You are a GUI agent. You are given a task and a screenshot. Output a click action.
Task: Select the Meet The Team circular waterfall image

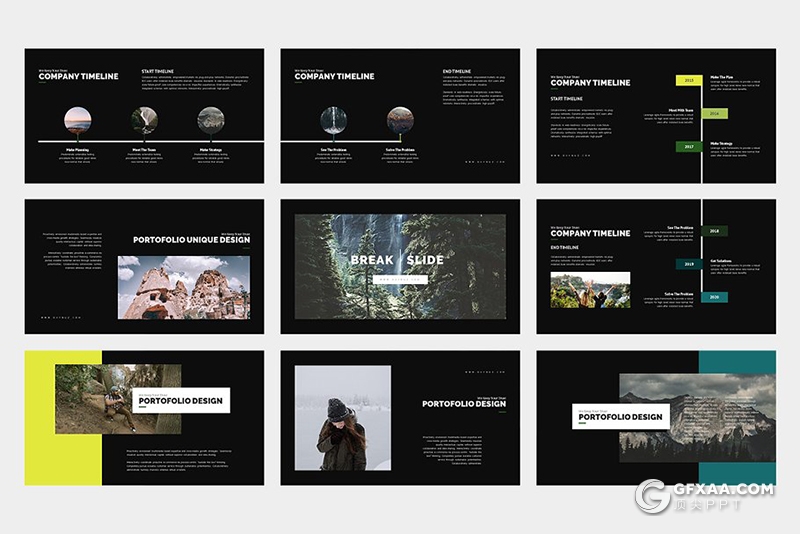[x=144, y=121]
